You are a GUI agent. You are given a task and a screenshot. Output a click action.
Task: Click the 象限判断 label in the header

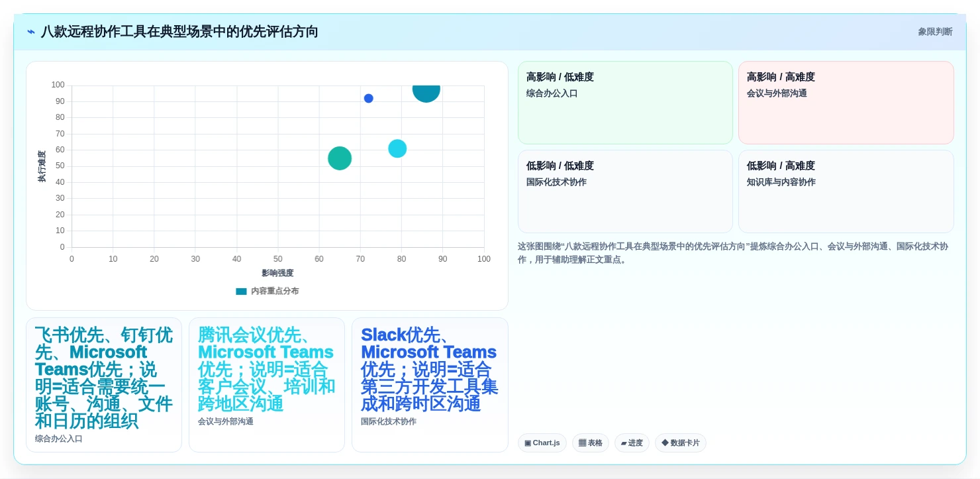tap(935, 32)
